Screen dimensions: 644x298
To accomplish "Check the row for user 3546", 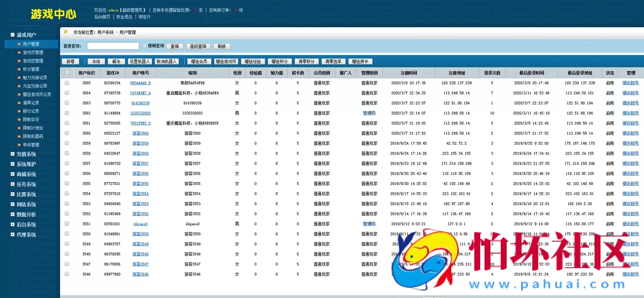I will coord(67,274).
